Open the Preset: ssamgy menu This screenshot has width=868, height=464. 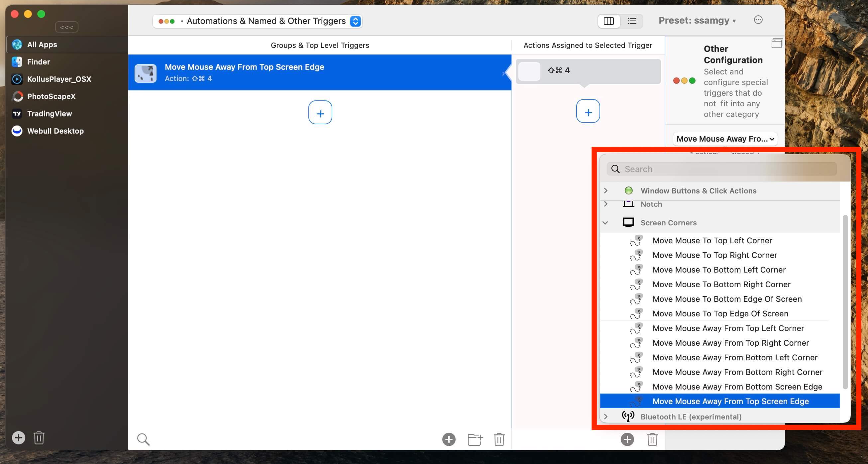tap(697, 21)
